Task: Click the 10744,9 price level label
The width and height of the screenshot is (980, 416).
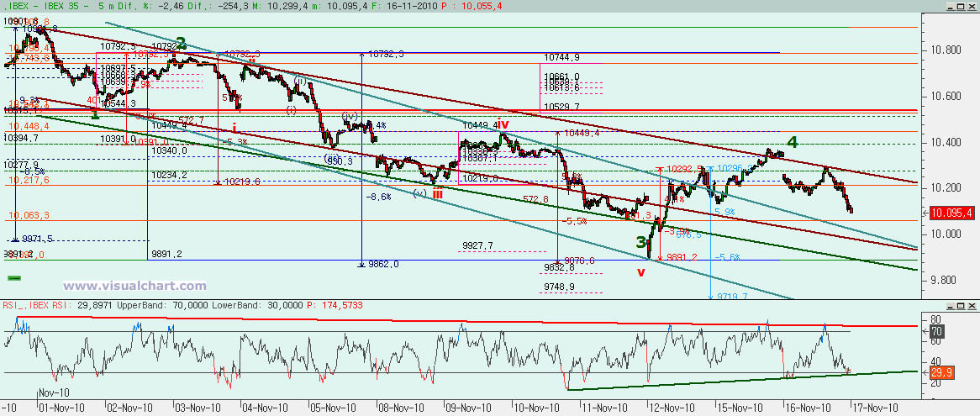Action: (561, 57)
